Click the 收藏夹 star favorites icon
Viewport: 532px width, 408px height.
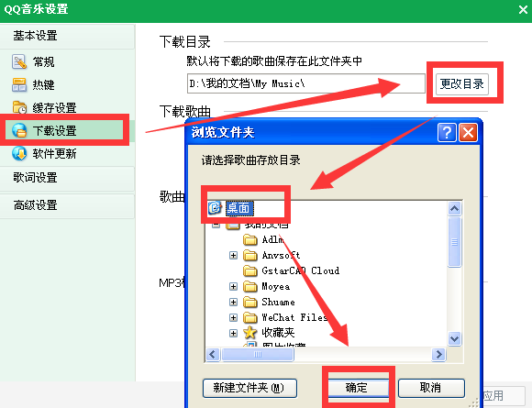[x=250, y=333]
